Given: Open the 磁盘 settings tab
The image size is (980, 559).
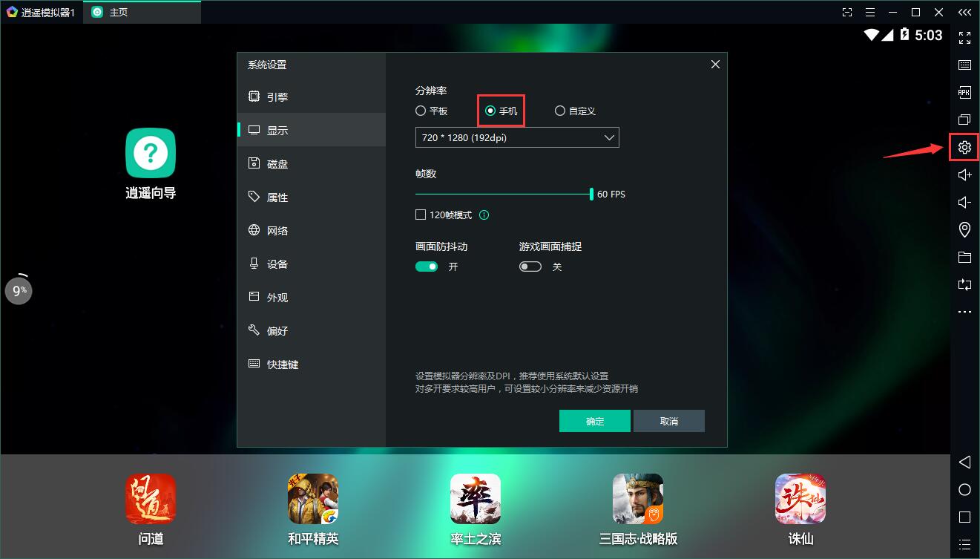Looking at the screenshot, I should click(x=312, y=163).
